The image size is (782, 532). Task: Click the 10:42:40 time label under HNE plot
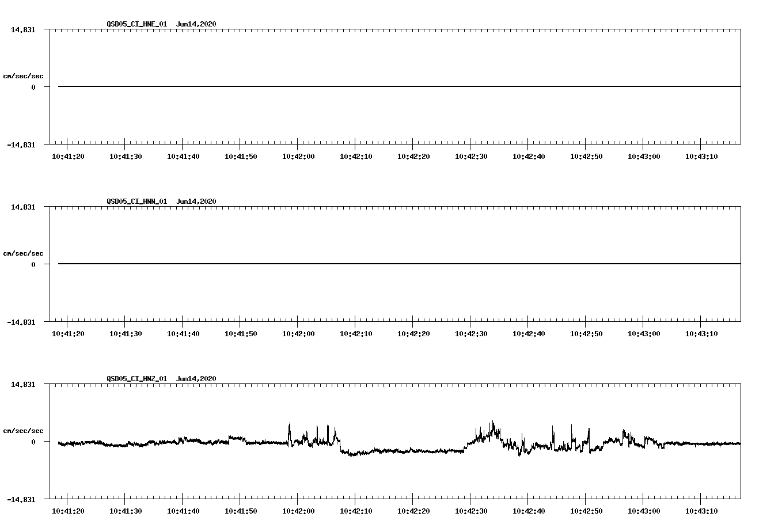click(x=529, y=156)
